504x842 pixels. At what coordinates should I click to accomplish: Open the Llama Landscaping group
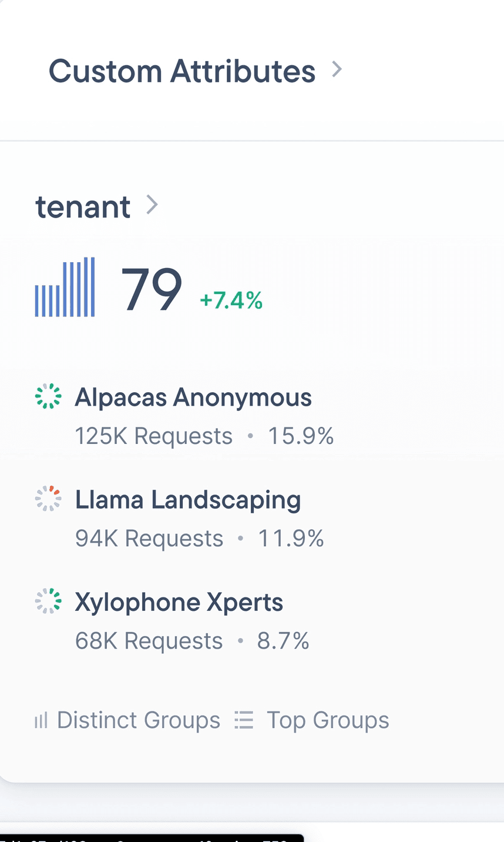pyautogui.click(x=188, y=500)
